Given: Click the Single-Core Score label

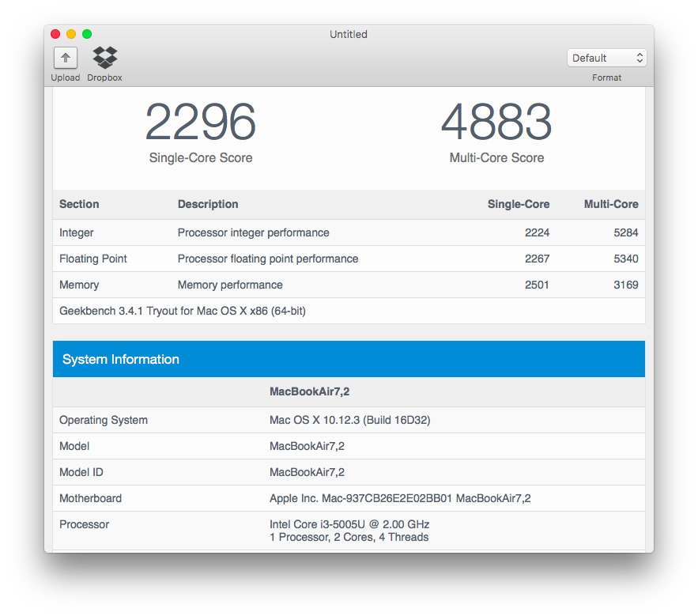Looking at the screenshot, I should pyautogui.click(x=201, y=157).
